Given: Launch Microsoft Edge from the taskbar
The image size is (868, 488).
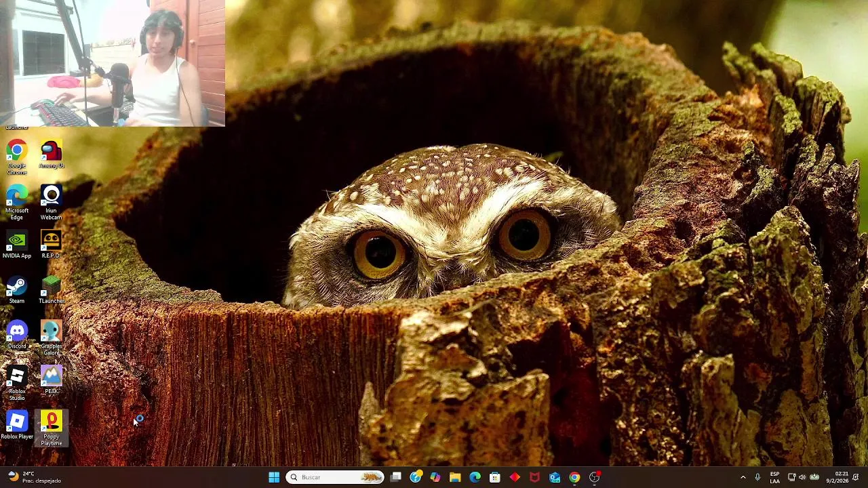Looking at the screenshot, I should [x=475, y=477].
